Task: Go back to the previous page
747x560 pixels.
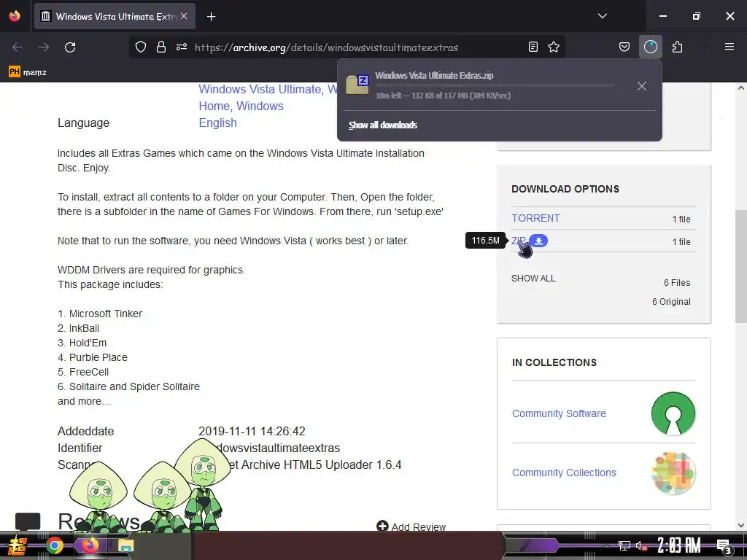Action: click(18, 47)
